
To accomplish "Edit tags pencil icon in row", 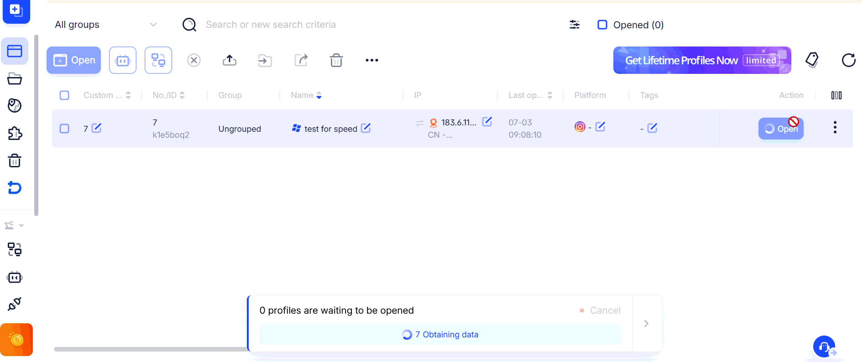I will tap(652, 128).
